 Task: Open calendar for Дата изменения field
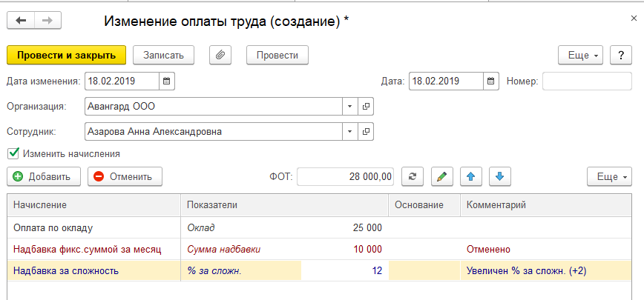167,81
